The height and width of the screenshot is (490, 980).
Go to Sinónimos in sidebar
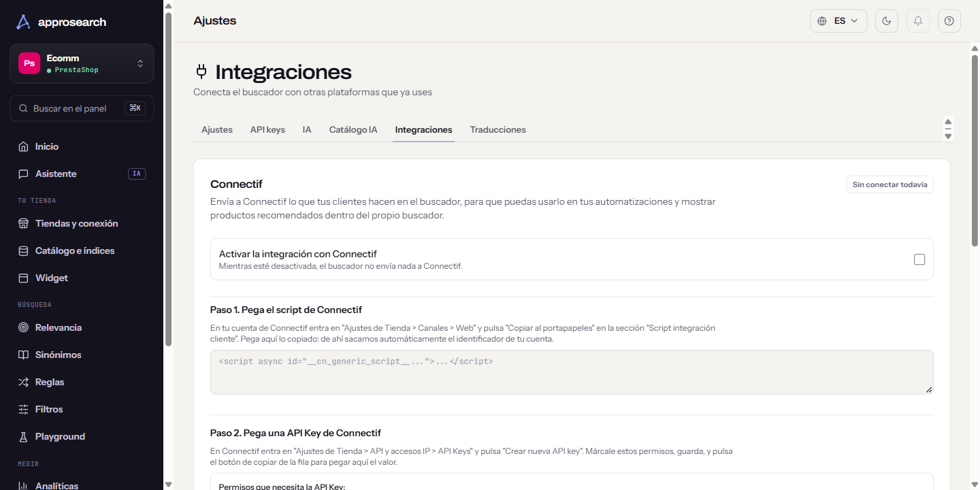coord(82,355)
